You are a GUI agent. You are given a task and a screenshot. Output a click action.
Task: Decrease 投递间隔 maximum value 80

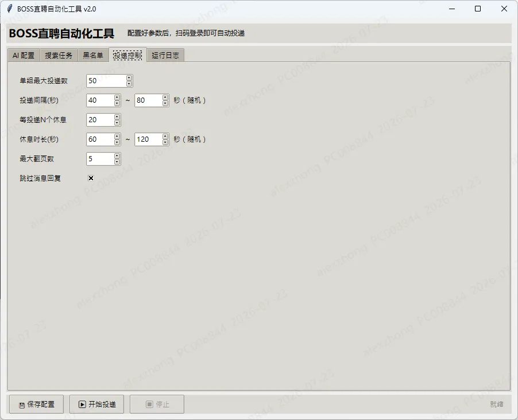[x=165, y=103]
